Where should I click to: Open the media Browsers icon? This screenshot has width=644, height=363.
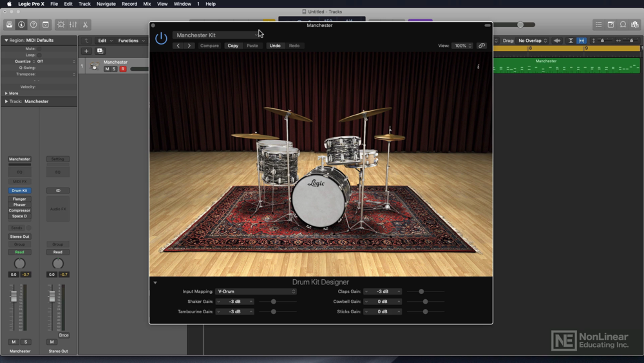635,25
